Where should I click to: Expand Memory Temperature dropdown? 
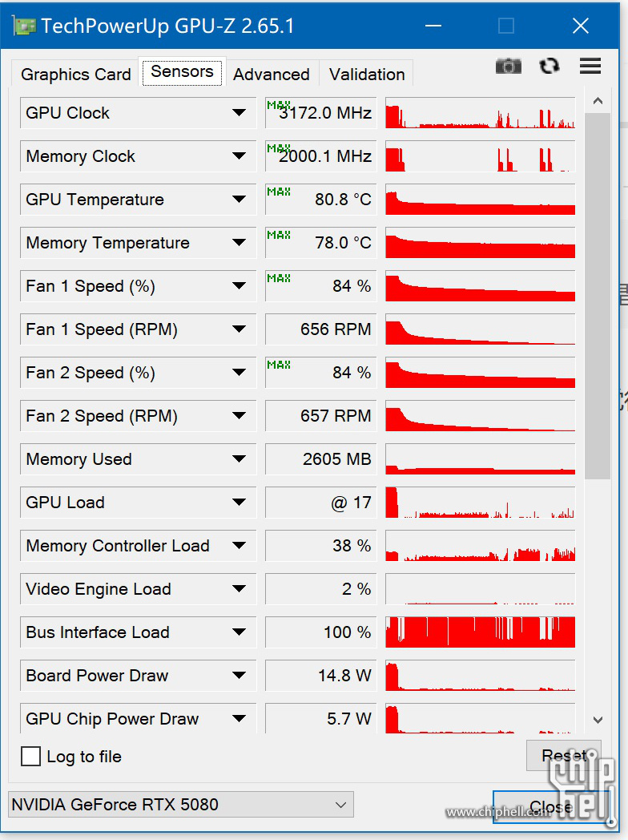pos(239,243)
